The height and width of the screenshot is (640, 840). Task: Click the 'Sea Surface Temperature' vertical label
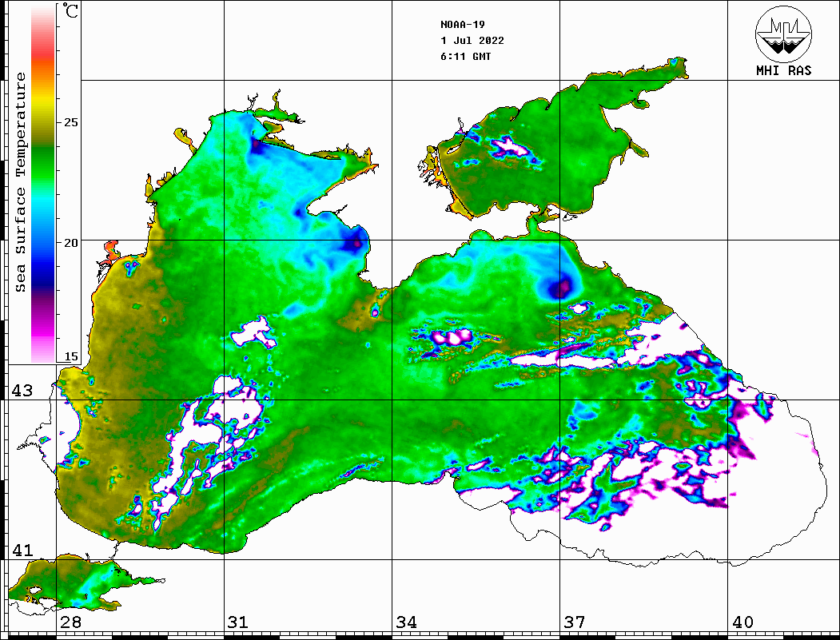pyautogui.click(x=20, y=182)
